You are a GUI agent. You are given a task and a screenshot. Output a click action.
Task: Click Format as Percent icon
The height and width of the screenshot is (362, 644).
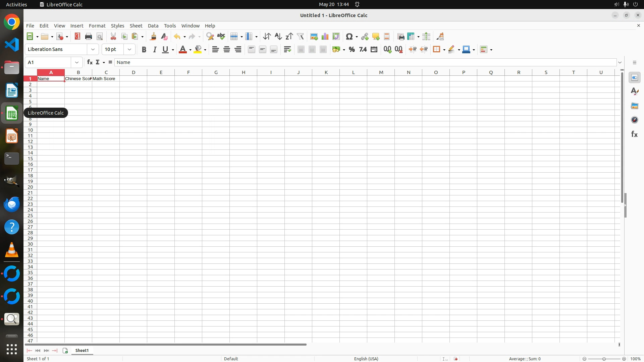pos(352,50)
